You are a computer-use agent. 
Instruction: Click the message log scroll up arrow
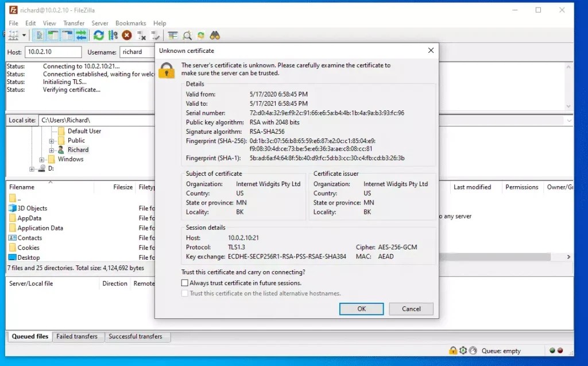[568, 67]
